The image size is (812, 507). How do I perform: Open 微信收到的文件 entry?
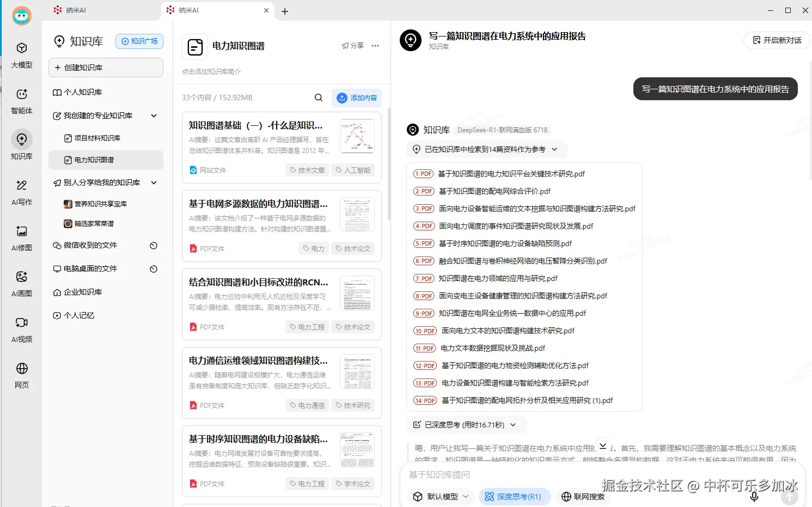coord(90,246)
